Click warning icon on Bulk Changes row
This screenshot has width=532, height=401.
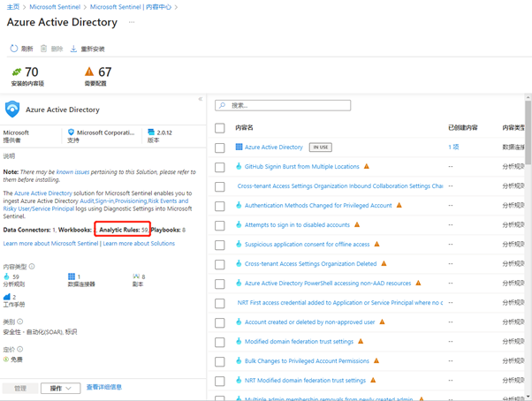tap(376, 360)
